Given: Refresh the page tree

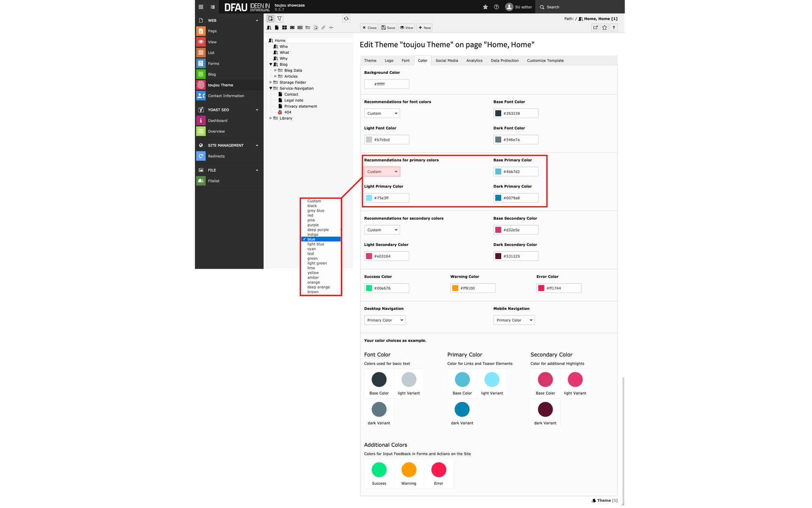Looking at the screenshot, I should 346,19.
